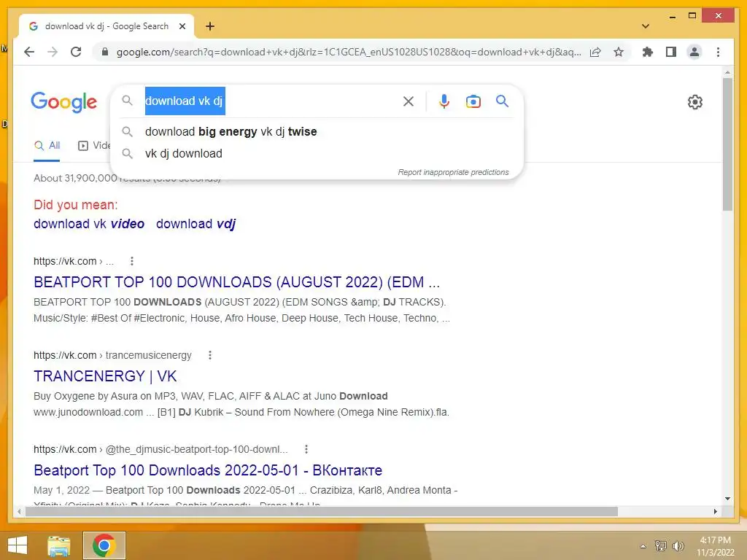This screenshot has height=560, width=747.
Task: Open File Explorer from the taskbar
Action: [x=58, y=545]
